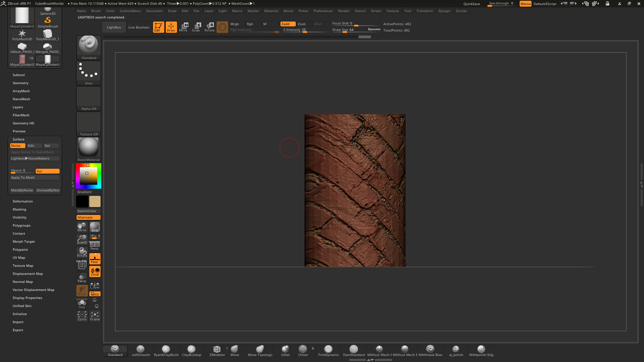The width and height of the screenshot is (644, 362).
Task: Toggle Transp transparency mode
Action: (82, 278)
